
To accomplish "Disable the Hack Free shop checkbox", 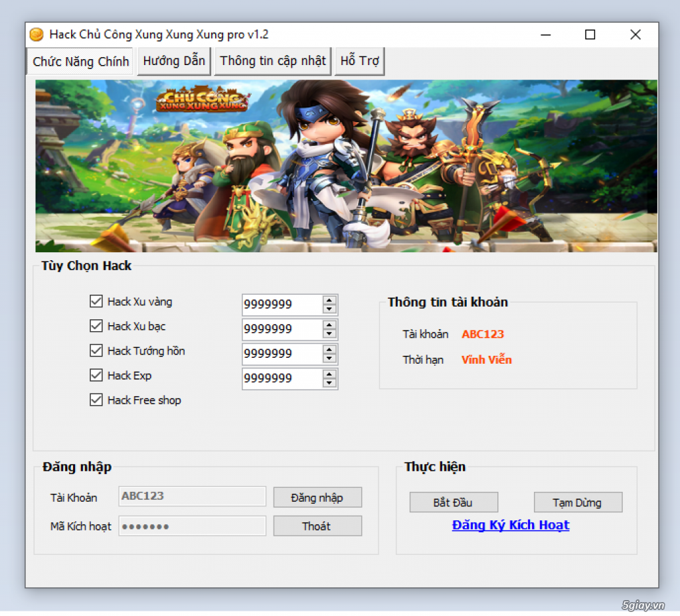I will tap(96, 400).
